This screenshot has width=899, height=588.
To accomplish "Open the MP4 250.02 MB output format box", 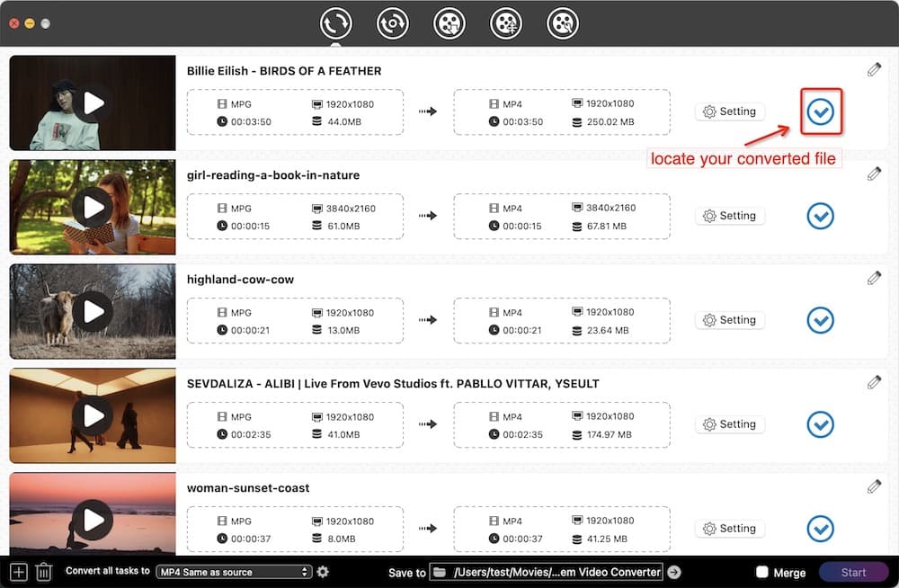I will (x=562, y=111).
